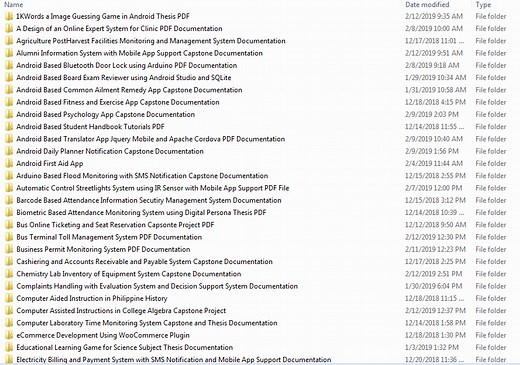Sort by Date modified column header
This screenshot has width=520, height=365.
427,5
